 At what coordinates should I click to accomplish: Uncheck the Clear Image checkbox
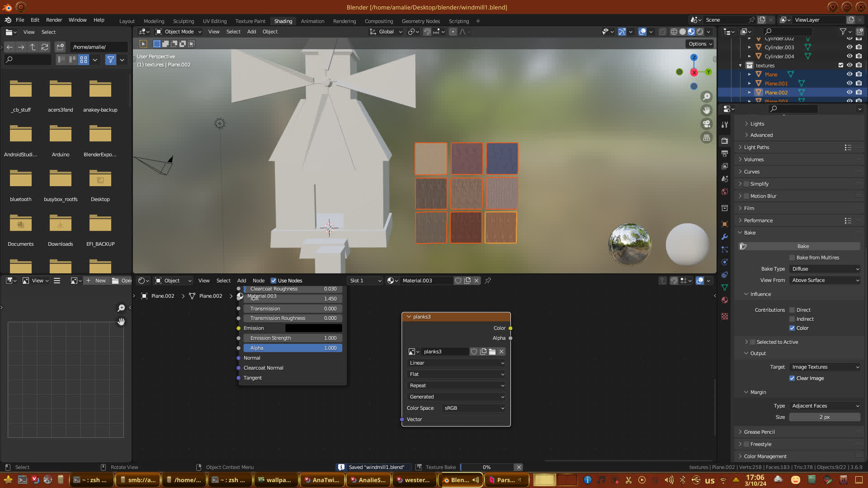pyautogui.click(x=792, y=378)
